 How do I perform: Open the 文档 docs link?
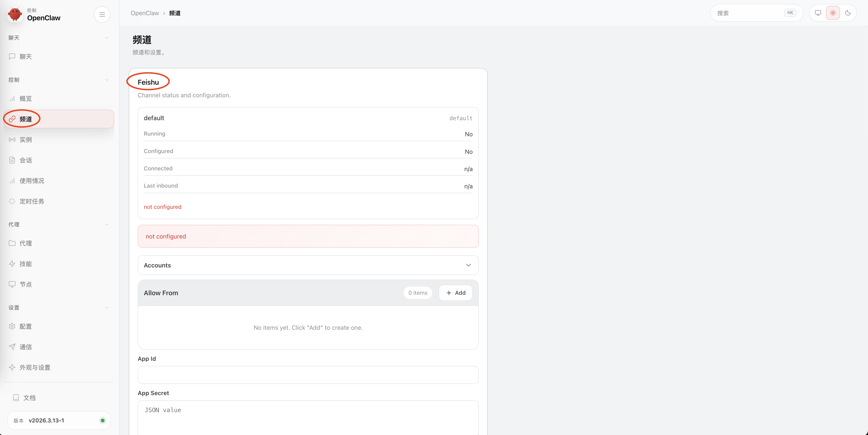(29, 398)
